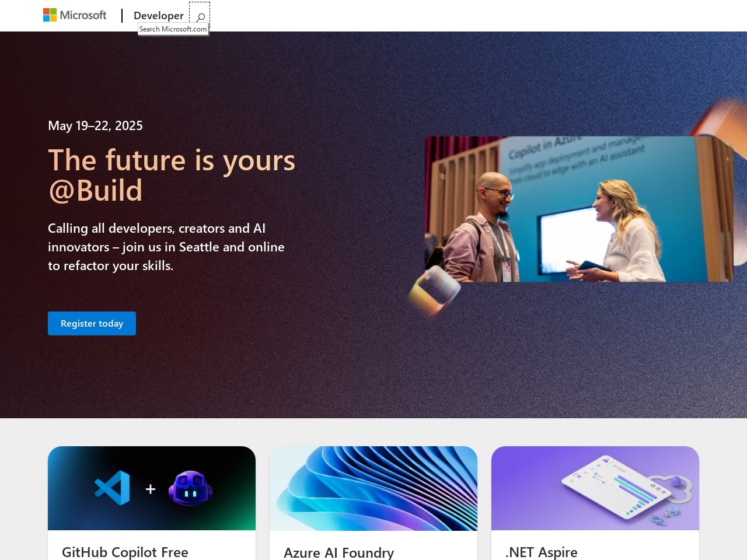Click the .NET Aspire heading
This screenshot has height=560, width=747.
point(542,552)
